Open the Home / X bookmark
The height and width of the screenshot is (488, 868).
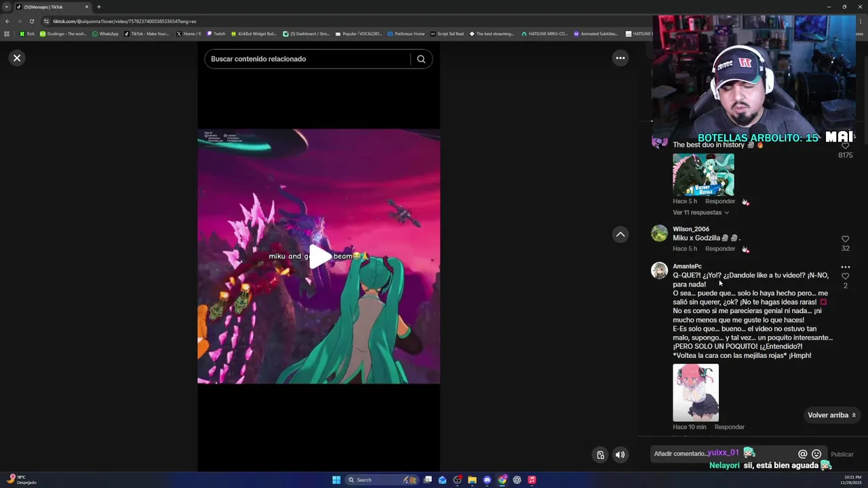tap(188, 33)
